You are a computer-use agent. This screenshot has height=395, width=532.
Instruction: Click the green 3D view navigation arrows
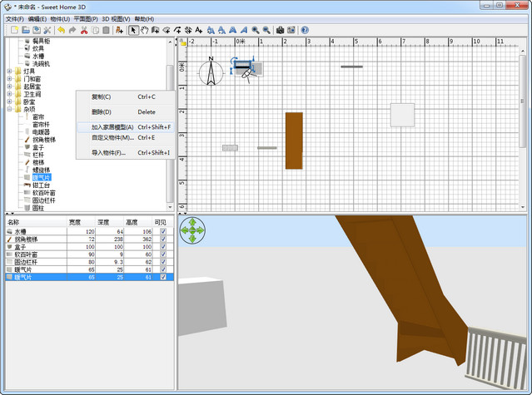(x=192, y=230)
